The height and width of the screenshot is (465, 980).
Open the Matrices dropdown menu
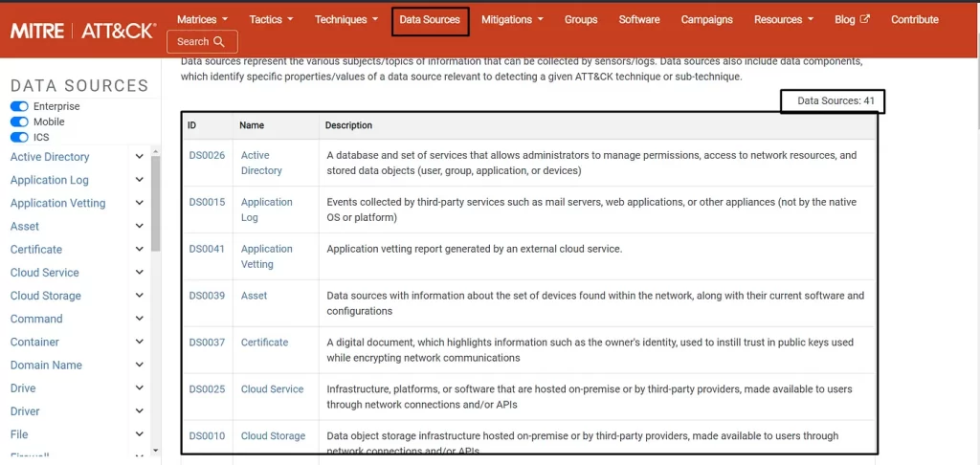(x=202, y=19)
